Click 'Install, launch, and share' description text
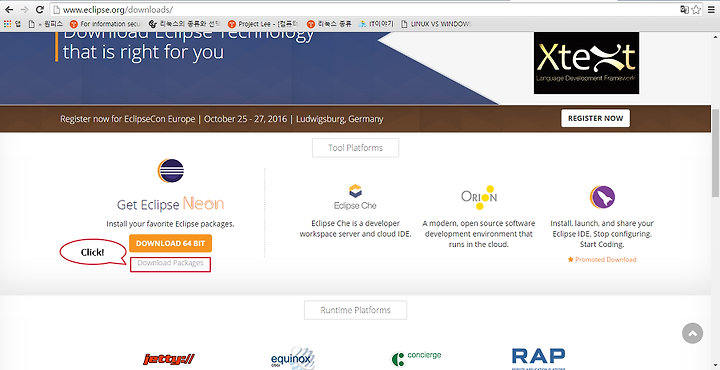This screenshot has height=370, width=720. coord(602,234)
